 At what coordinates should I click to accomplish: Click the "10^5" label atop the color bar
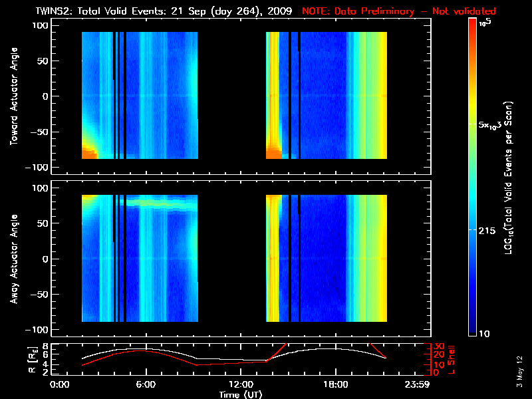coord(485,23)
